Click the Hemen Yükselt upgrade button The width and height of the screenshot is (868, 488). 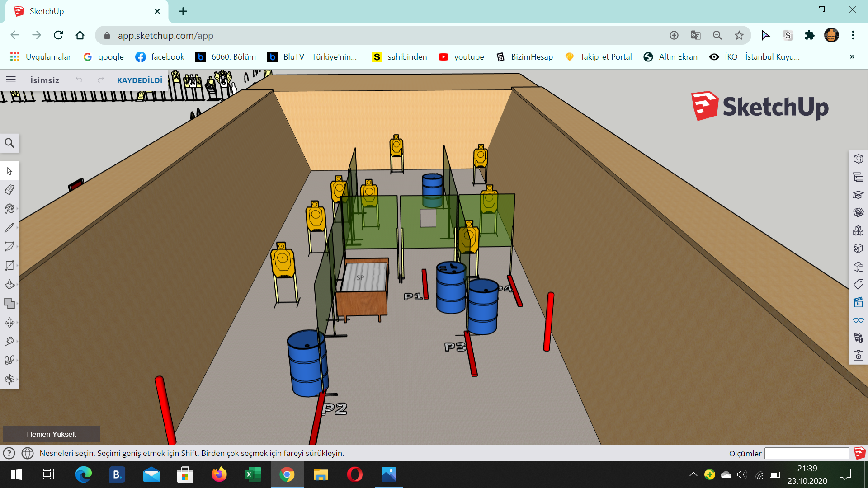click(52, 434)
